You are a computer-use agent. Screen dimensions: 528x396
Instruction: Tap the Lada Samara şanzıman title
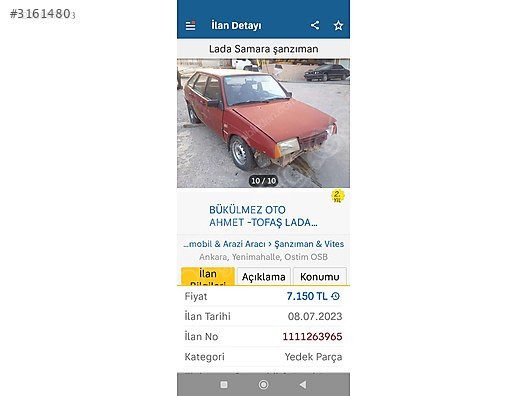263,49
